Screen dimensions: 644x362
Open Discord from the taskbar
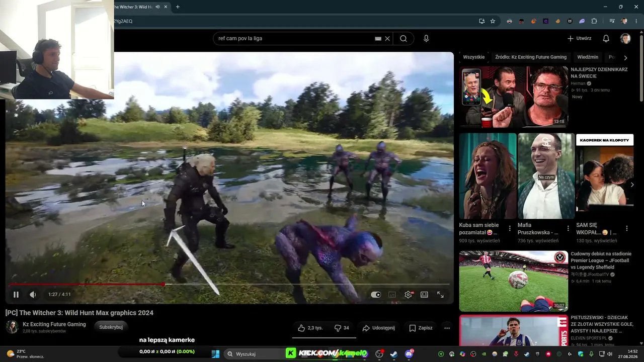coord(409,354)
